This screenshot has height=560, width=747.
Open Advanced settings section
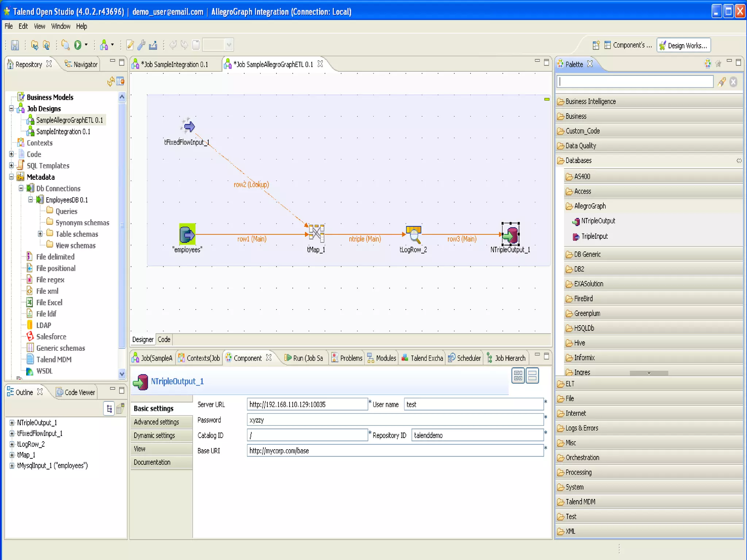coord(156,422)
